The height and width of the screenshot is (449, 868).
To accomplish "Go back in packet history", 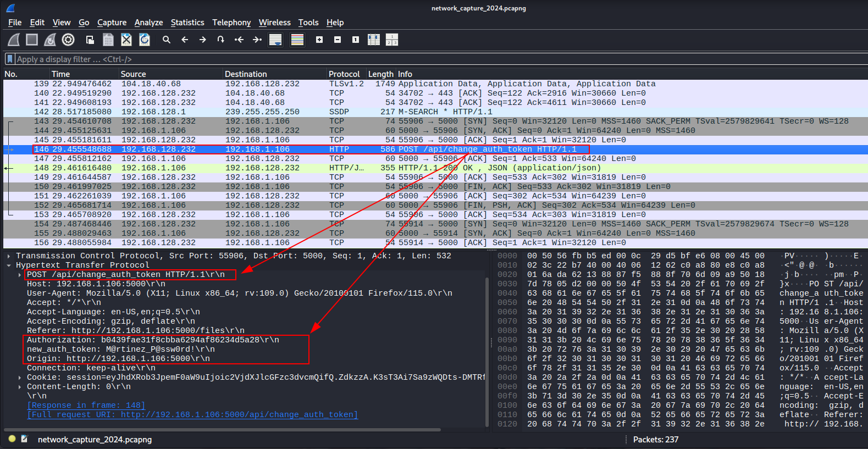I will coord(185,40).
